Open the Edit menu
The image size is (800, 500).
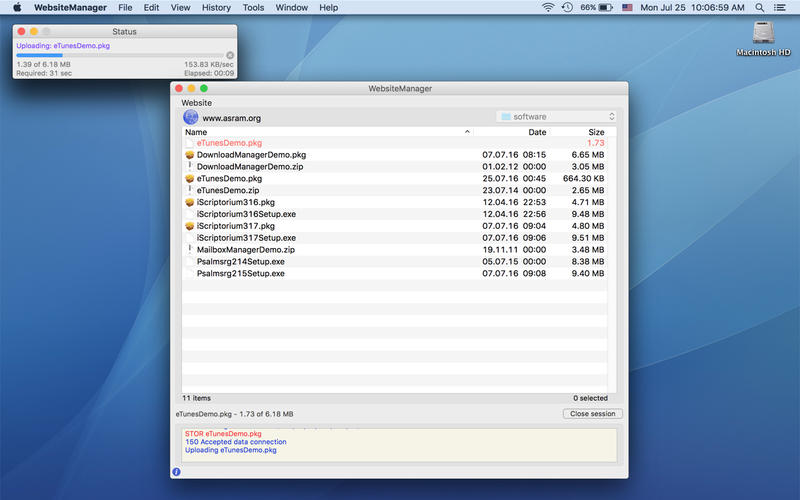coord(151,8)
